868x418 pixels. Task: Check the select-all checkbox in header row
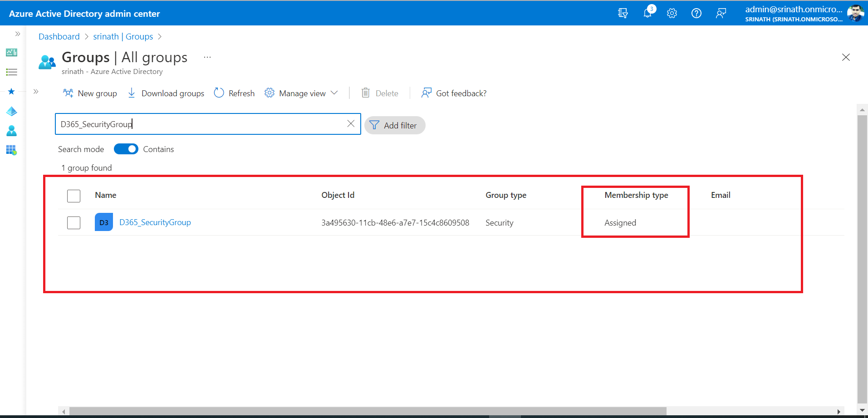pyautogui.click(x=74, y=196)
